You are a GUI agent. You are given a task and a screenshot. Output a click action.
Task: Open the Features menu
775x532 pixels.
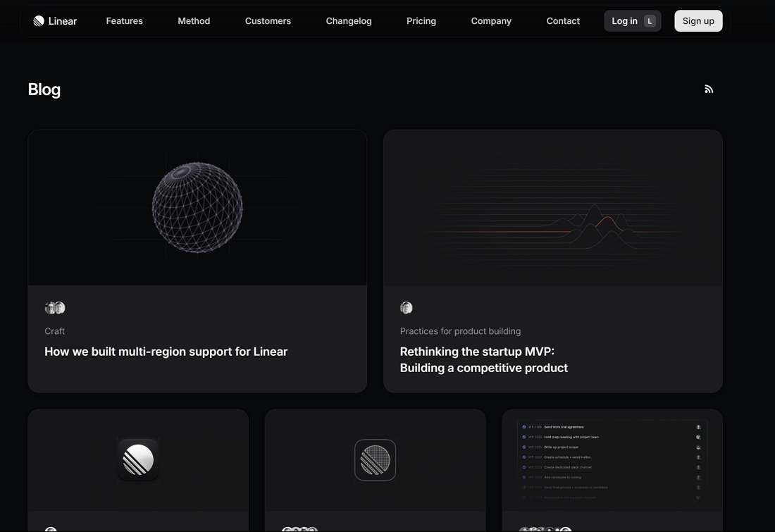(x=125, y=20)
